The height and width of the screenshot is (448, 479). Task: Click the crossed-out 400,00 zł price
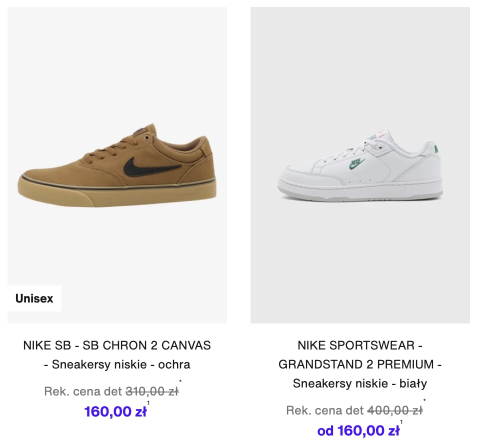(395, 410)
